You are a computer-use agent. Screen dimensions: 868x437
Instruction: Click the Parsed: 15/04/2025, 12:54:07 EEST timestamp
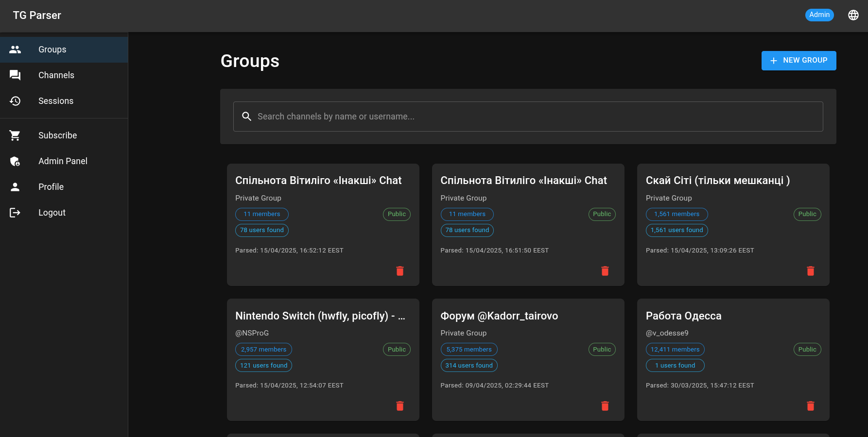pyautogui.click(x=289, y=386)
